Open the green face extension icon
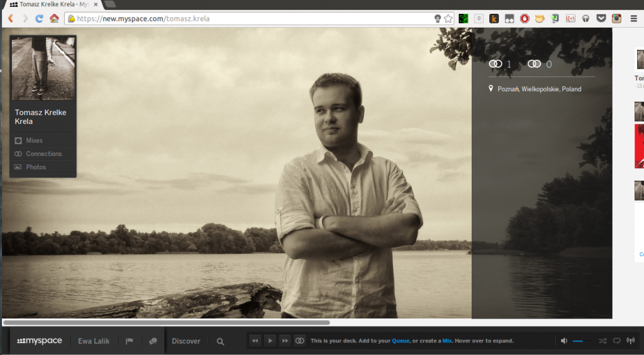 (464, 18)
